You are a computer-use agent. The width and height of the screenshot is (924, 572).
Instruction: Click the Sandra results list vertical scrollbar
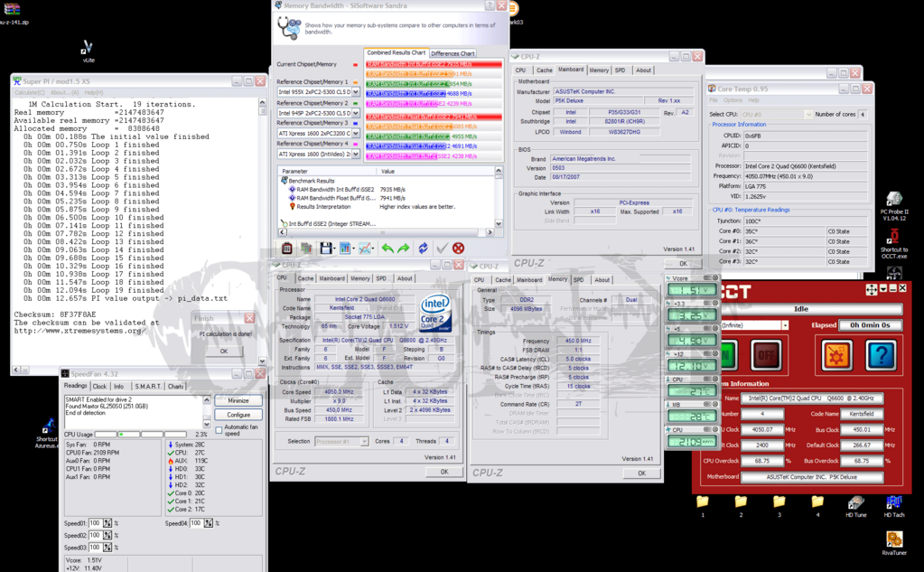click(499, 197)
